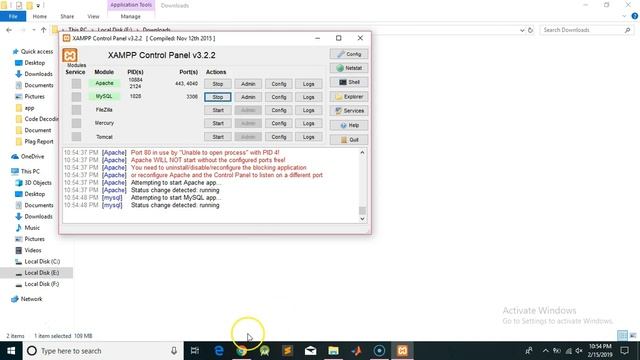The width and height of the screenshot is (640, 360).
Task: Toggle MySQL service checkbox
Action: pos(76,97)
